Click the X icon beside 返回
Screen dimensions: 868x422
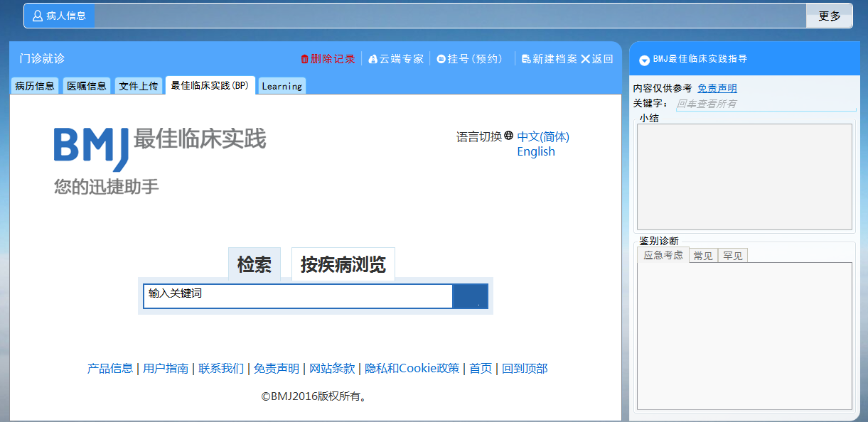(586, 59)
